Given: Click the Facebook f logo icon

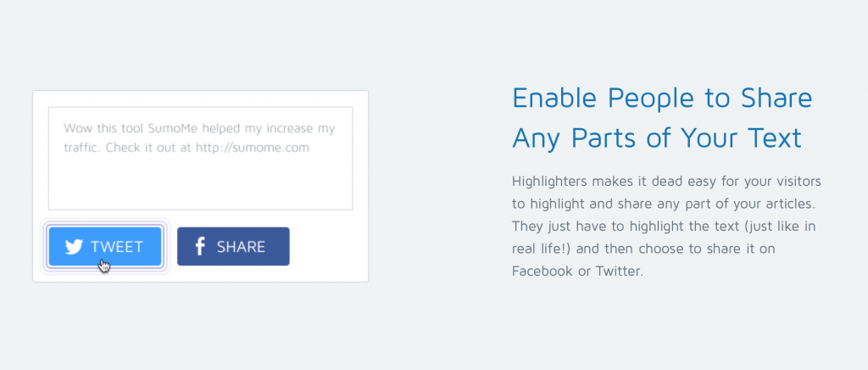Looking at the screenshot, I should [200, 246].
